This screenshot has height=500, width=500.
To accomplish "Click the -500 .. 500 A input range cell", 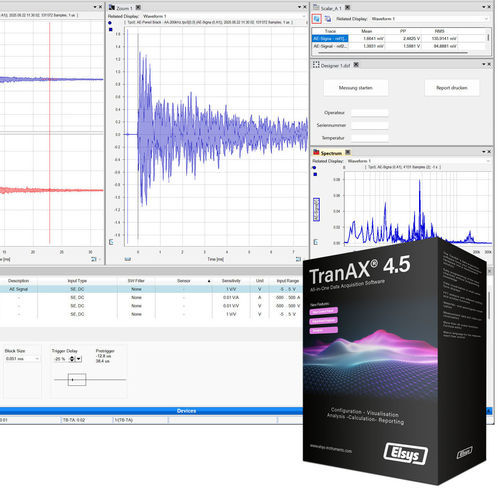I will (288, 297).
